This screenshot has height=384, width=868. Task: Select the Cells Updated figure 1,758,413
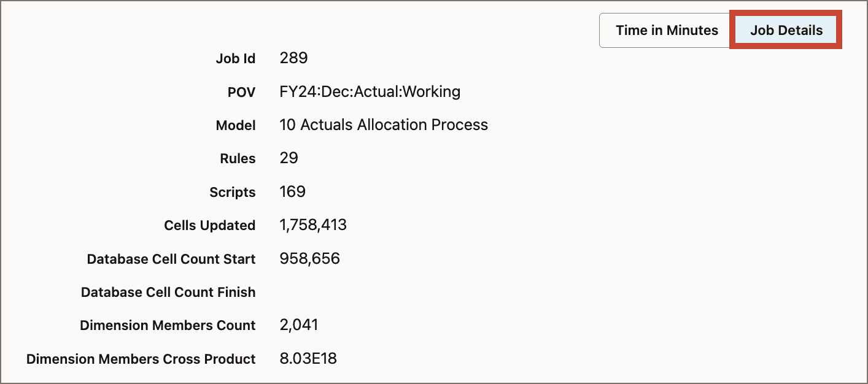click(x=314, y=225)
